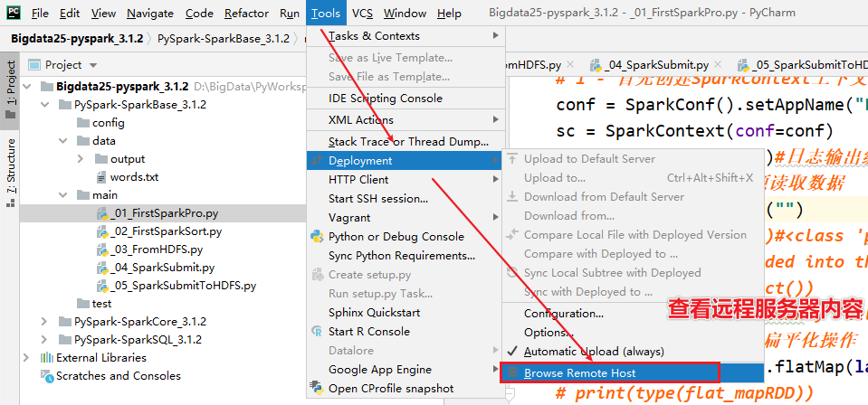The height and width of the screenshot is (405, 868).
Task: Select Sync Python Requirements
Action: (405, 256)
